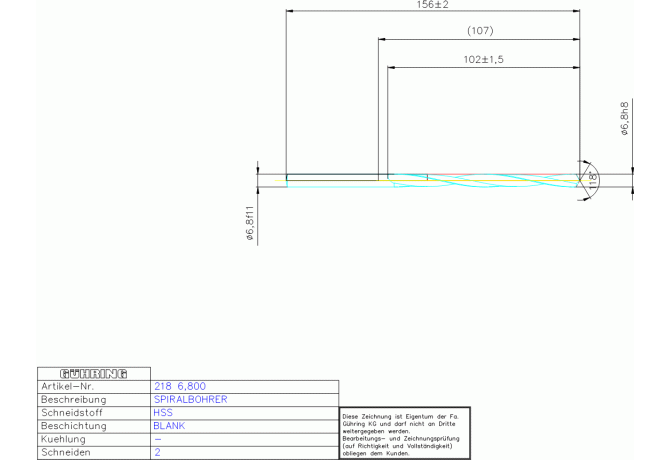Click the HSS material value
This screenshot has height=460, width=670.
(163, 413)
